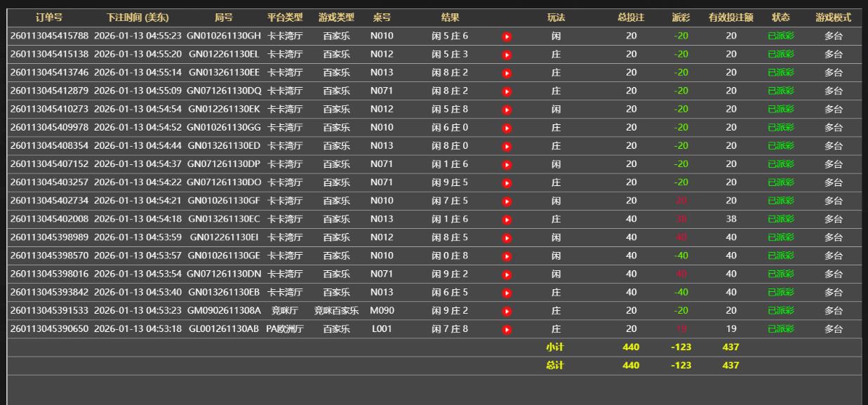Viewport: 868px width, 405px height.
Task: Click the 游戏模式 column header
Action: pyautogui.click(x=833, y=18)
